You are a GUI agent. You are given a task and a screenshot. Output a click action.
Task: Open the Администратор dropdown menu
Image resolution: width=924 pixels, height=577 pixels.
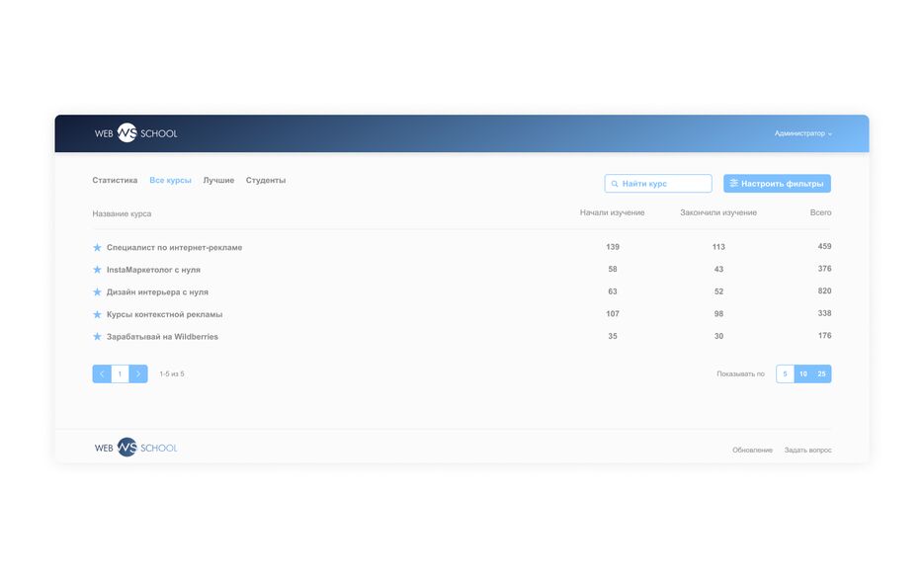[x=802, y=133]
